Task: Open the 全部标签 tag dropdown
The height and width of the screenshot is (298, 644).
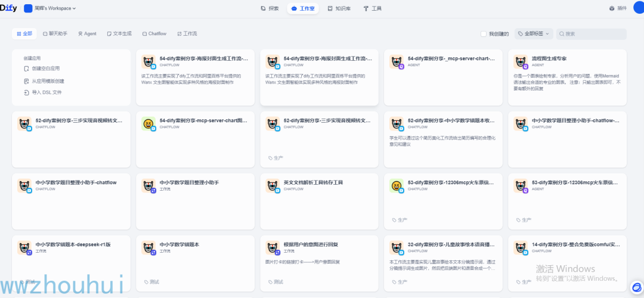Action: (534, 34)
